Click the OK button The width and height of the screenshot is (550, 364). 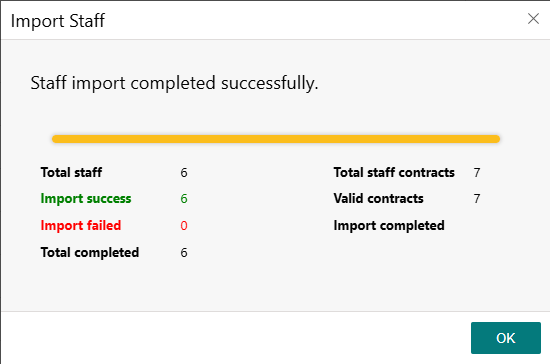click(505, 338)
